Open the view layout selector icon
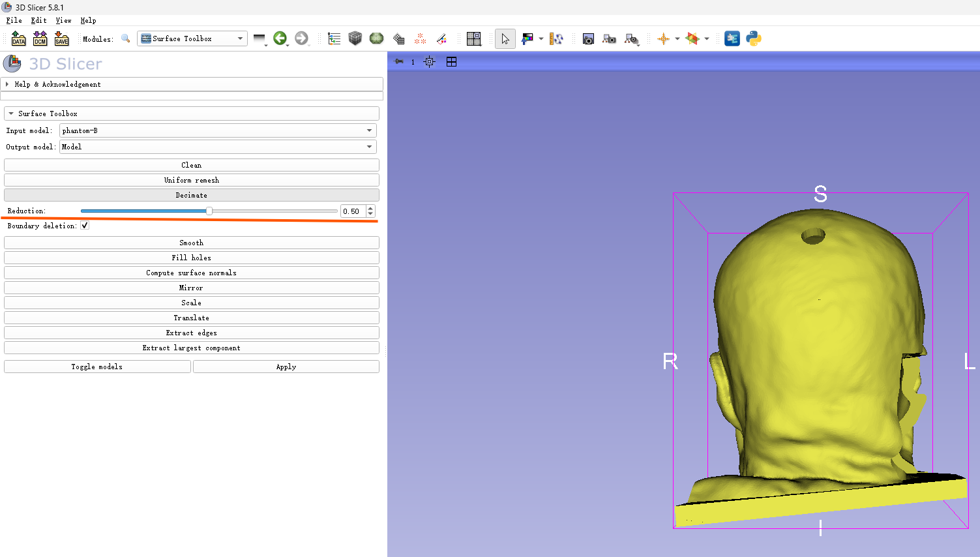This screenshot has height=557, width=980. pos(474,39)
